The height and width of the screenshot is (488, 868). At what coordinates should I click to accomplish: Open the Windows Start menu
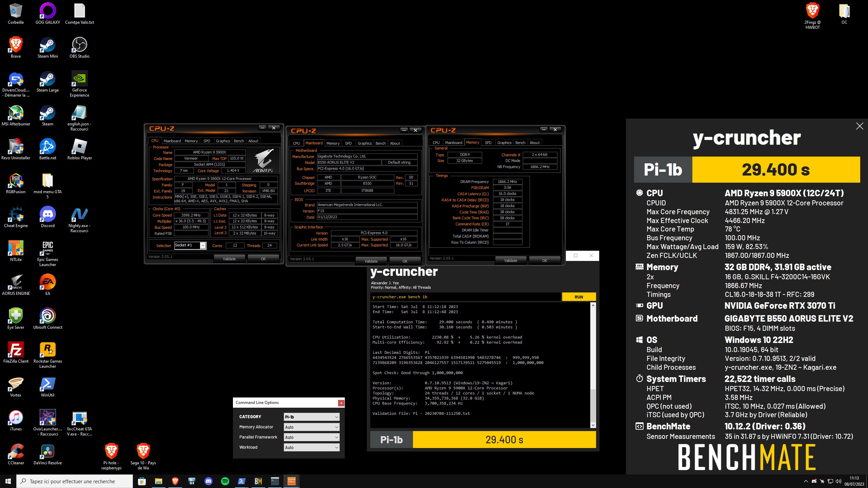coord(8,481)
